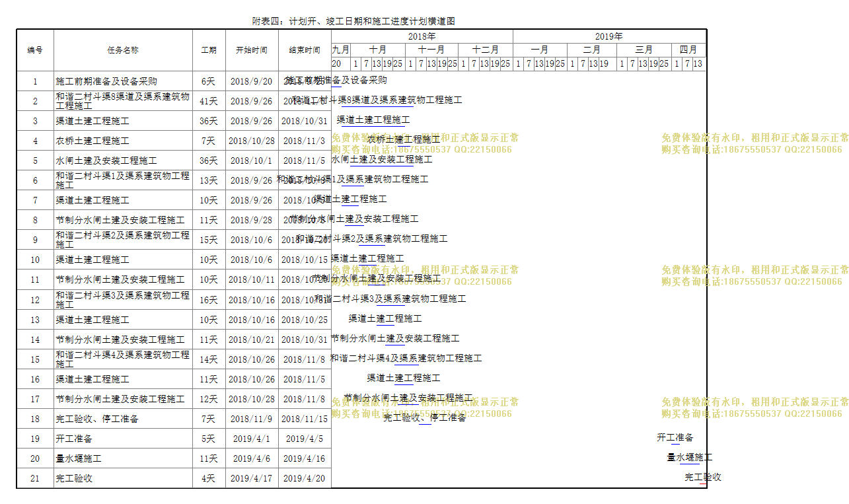This screenshot has width=849, height=504.
Task: Select task name cell '完工验收、停工准备' in row 18
Action: tap(123, 419)
